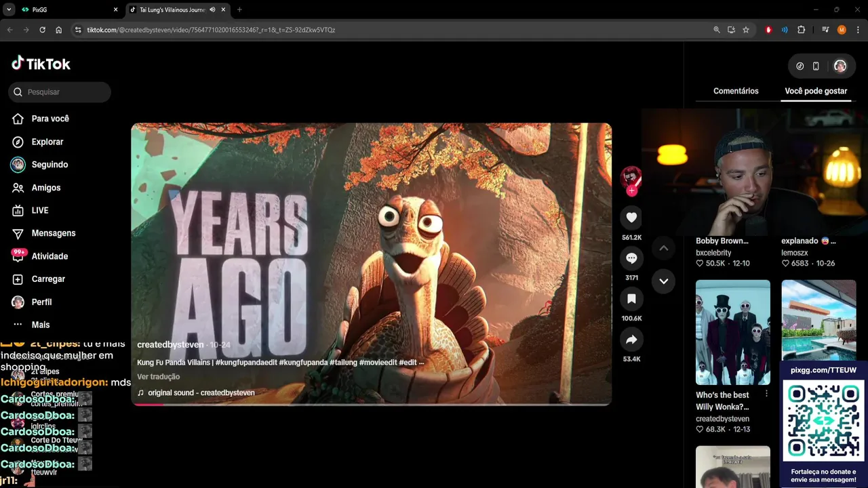The image size is (868, 488).
Task: Open the Chrome three-dot menu
Action: coord(858,30)
